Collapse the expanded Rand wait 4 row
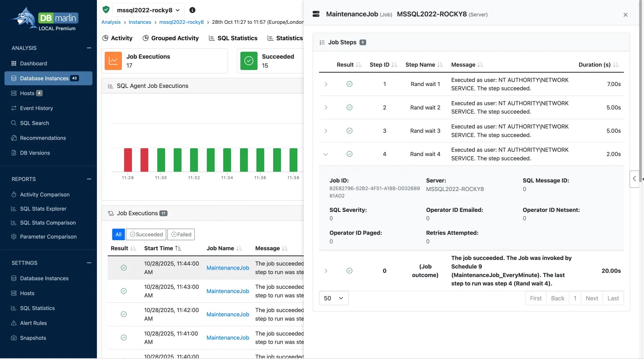This screenshot has width=644, height=359. 326,154
